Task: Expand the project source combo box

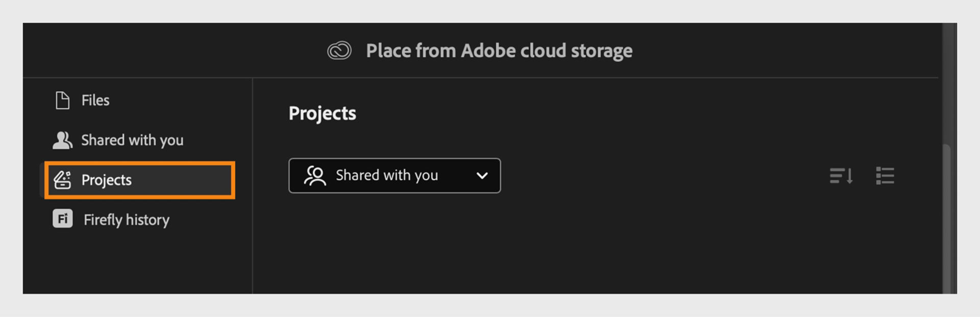Action: tap(395, 176)
